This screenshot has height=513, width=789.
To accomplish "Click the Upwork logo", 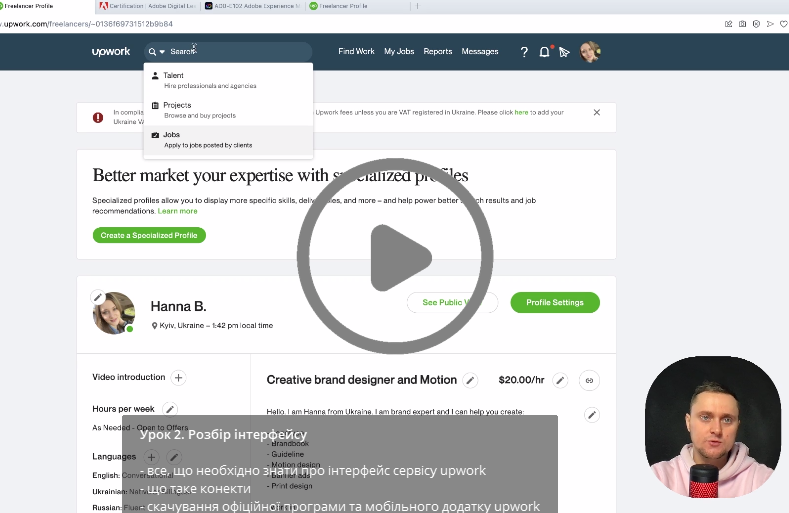I will click(111, 51).
